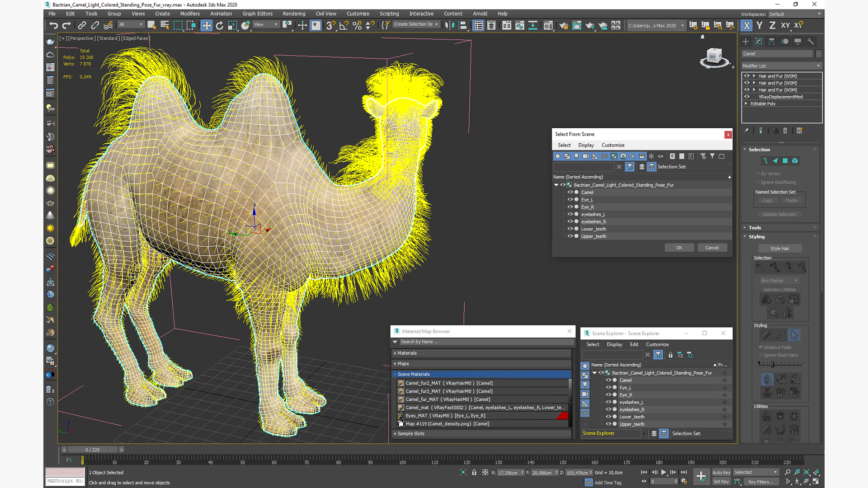The image size is (868, 488).
Task: Toggle eye of VRayDisplacementMod modifier
Action: click(747, 97)
